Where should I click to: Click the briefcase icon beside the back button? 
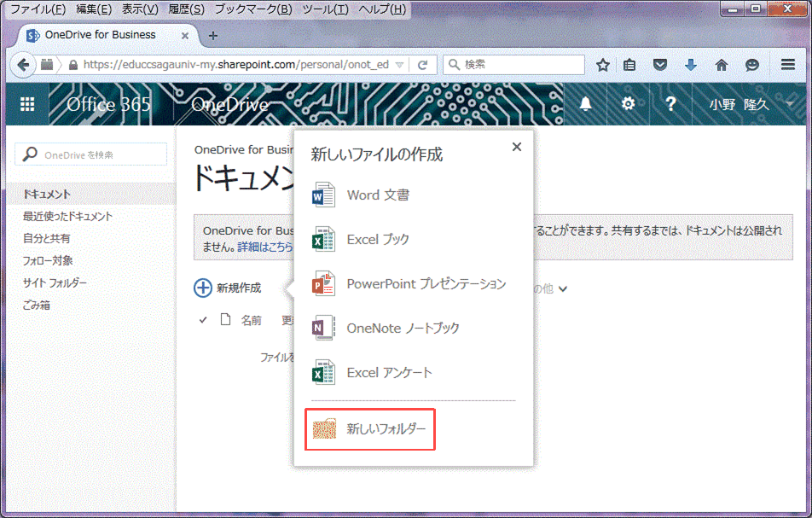(47, 65)
